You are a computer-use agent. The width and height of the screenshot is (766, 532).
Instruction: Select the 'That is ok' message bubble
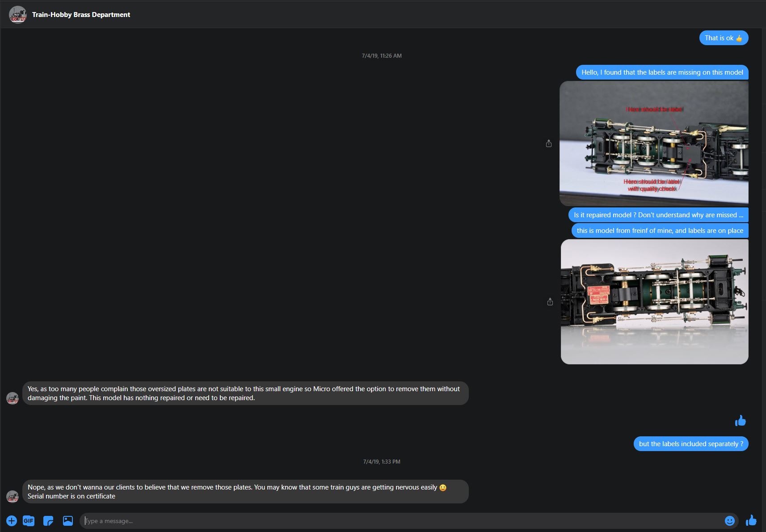point(723,38)
